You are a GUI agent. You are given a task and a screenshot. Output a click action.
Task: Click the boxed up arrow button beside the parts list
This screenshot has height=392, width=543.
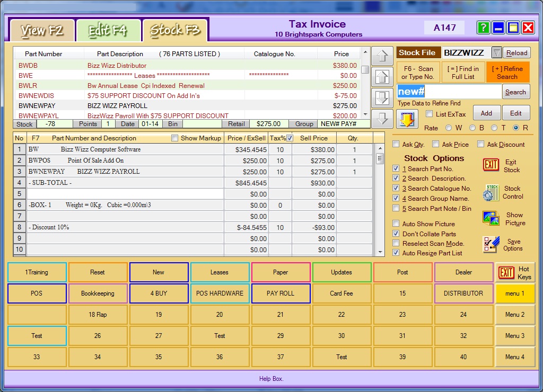pos(382,77)
